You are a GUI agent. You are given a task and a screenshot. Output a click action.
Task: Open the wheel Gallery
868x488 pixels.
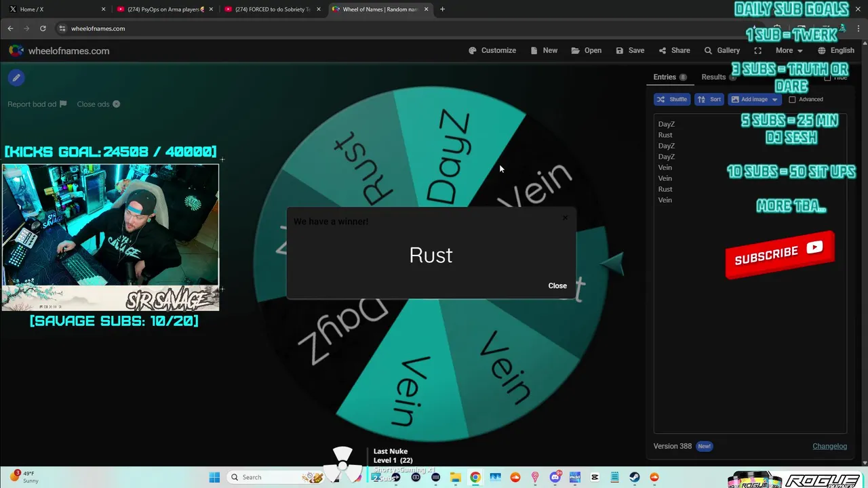coord(722,51)
